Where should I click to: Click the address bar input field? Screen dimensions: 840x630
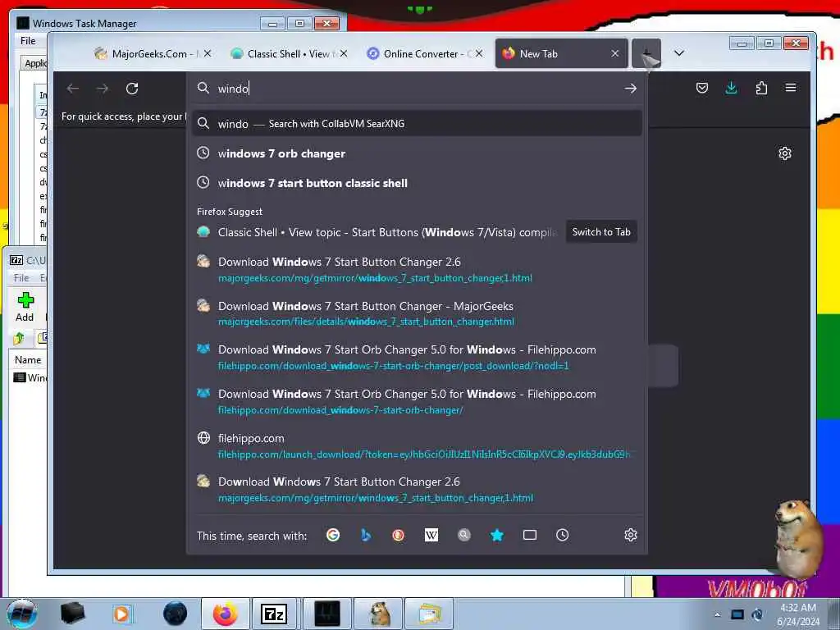click(x=418, y=89)
